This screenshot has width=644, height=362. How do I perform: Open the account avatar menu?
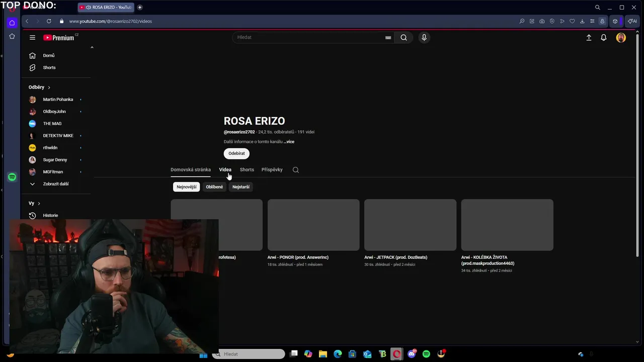pyautogui.click(x=621, y=37)
